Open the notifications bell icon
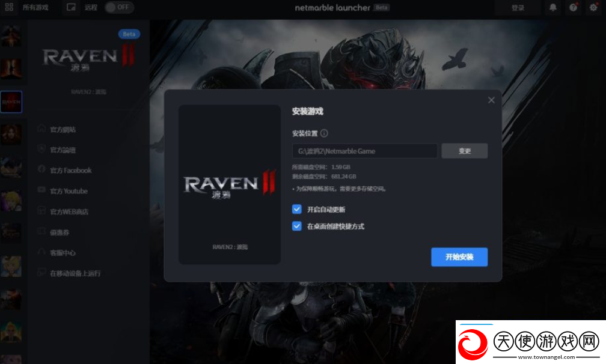The width and height of the screenshot is (606, 364). (x=553, y=7)
